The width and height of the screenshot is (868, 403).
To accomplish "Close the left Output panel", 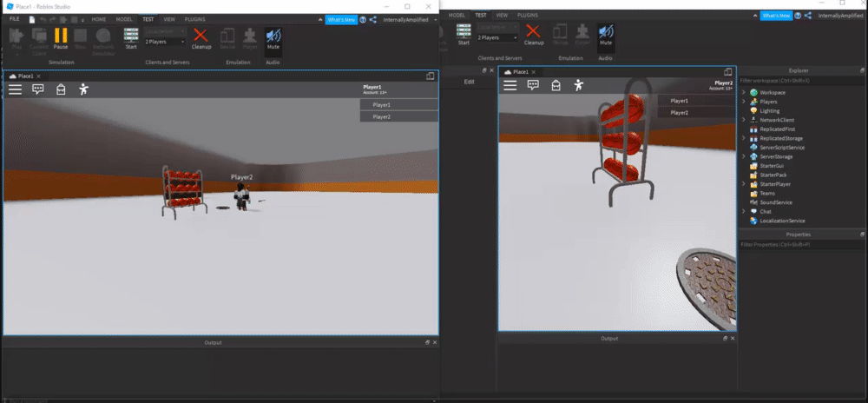I will click(435, 343).
